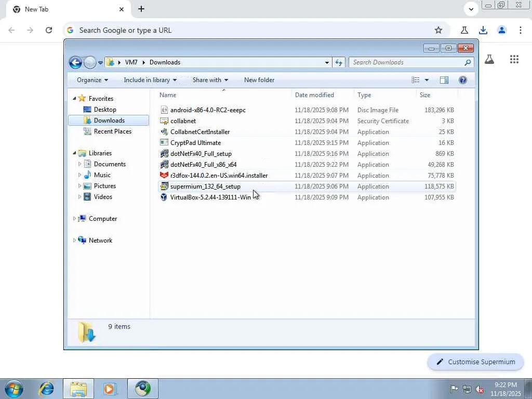Open the Organize menu
532x399 pixels.
tap(92, 80)
